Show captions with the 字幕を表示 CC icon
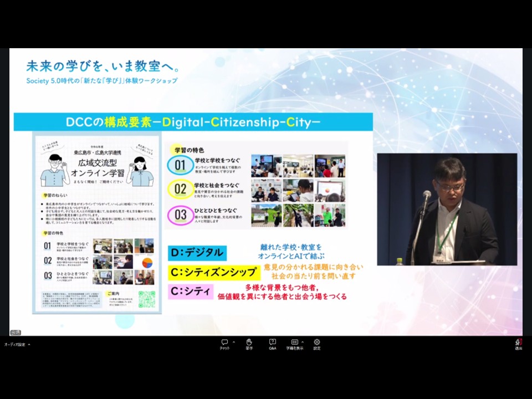The width and height of the screenshot is (532, 399). point(294,344)
